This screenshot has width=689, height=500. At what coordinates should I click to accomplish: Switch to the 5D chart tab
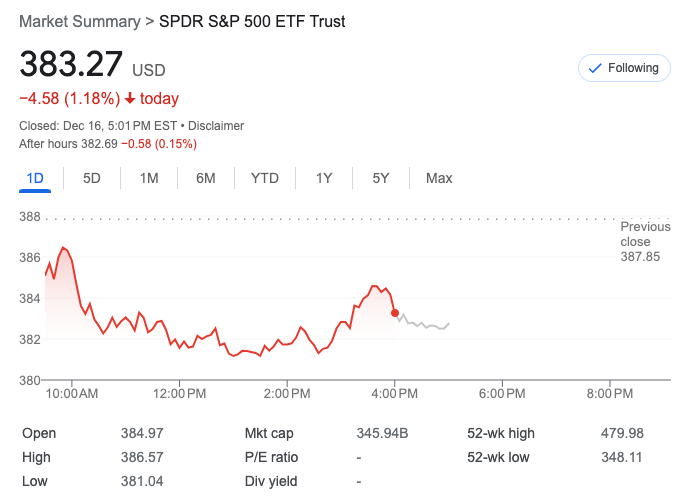[x=92, y=179]
